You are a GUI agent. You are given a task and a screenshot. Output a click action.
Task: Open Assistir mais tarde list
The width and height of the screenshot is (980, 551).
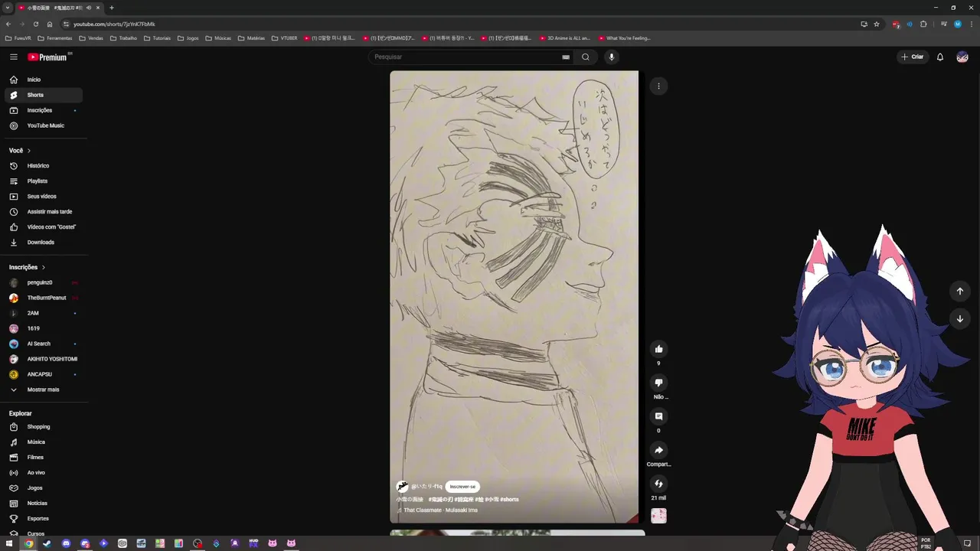44,212
